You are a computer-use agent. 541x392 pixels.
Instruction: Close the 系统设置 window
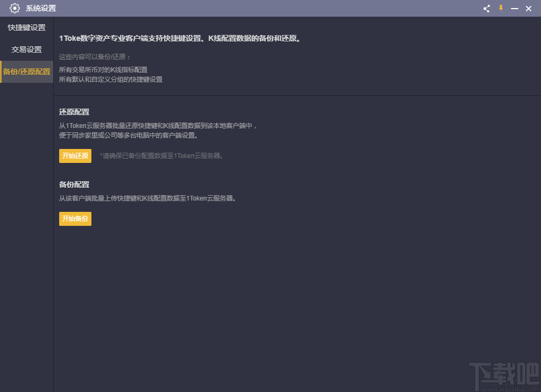pyautogui.click(x=529, y=9)
